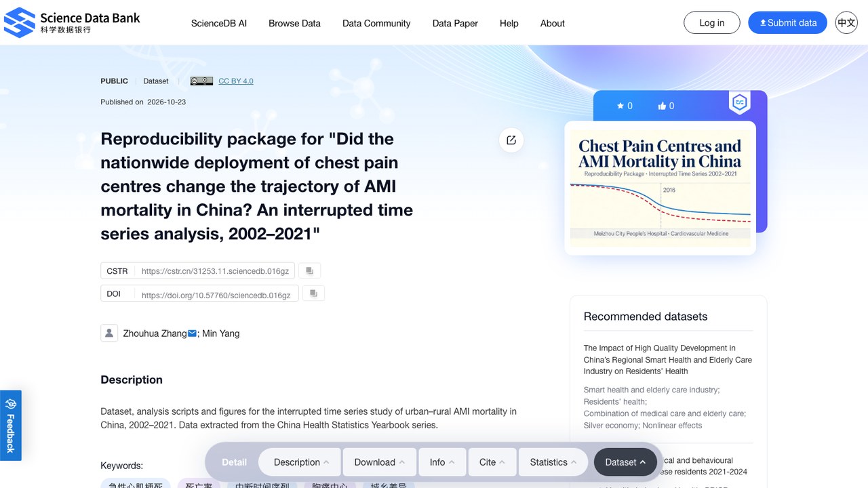Expand the Cite section menu

(x=492, y=462)
